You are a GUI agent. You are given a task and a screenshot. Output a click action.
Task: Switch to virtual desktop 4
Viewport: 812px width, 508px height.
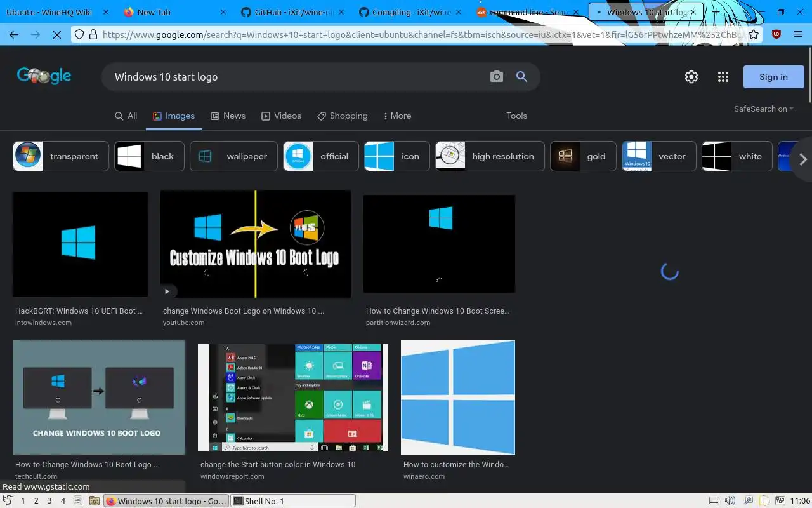(x=63, y=501)
